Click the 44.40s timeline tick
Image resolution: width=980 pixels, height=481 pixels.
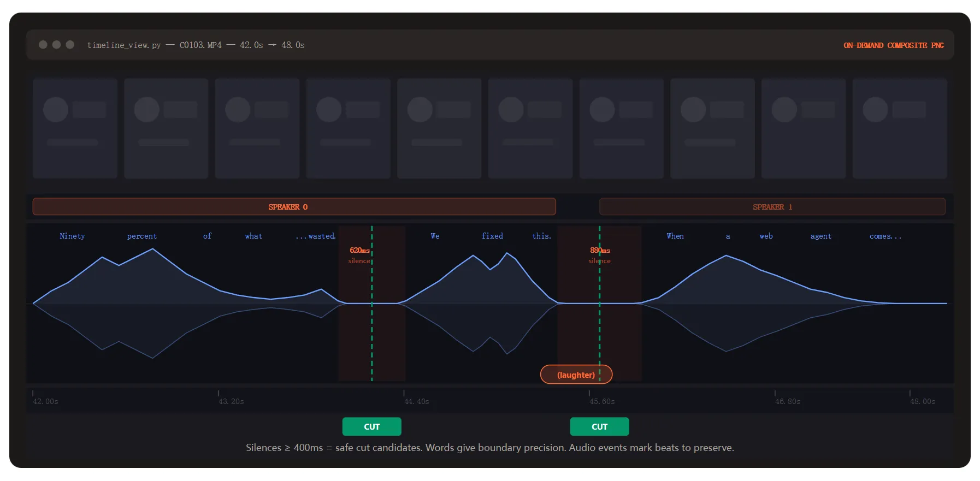416,401
